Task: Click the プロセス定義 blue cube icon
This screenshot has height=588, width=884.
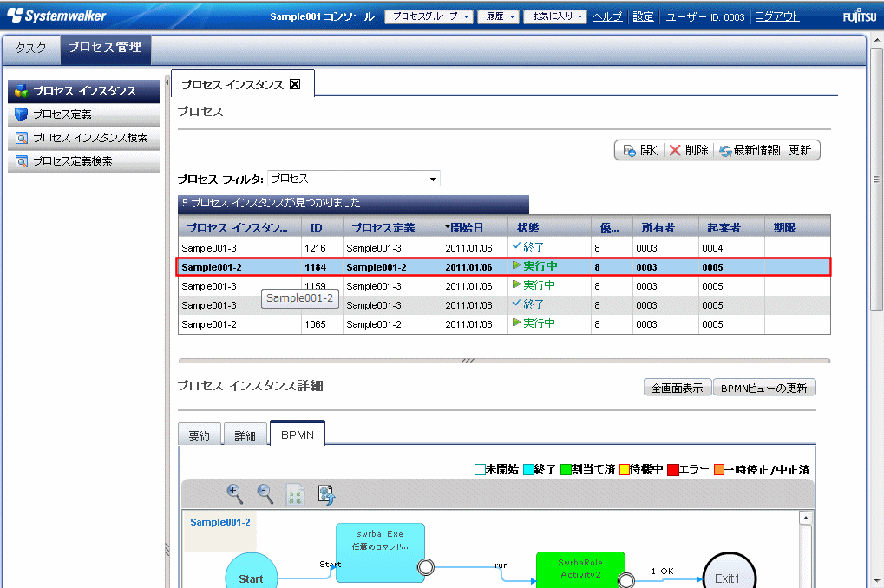Action: [22, 114]
